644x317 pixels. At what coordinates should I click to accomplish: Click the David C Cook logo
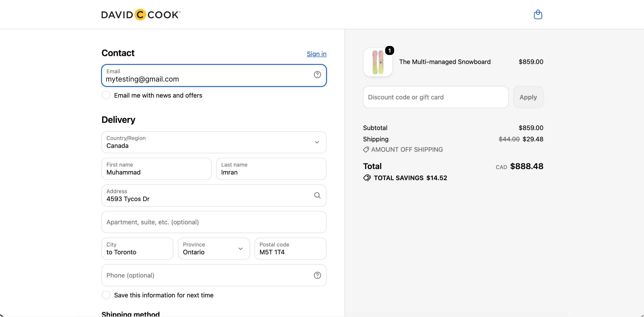pos(141,15)
